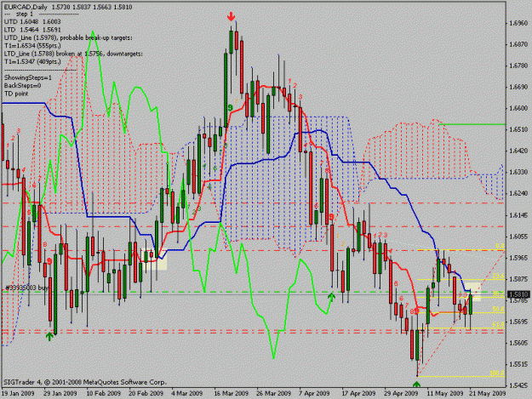Image resolution: width=532 pixels, height=399 pixels.
Task: Click the 1.6600 price axis label
Action: (x=518, y=108)
